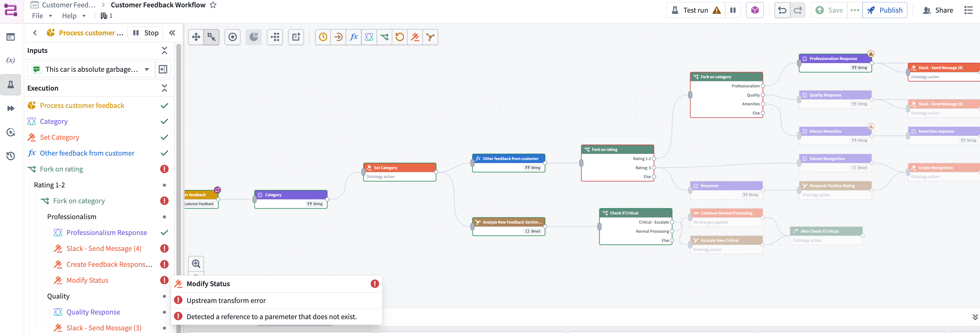Add a loop node from toolbar
The width and height of the screenshot is (980, 333).
point(399,37)
